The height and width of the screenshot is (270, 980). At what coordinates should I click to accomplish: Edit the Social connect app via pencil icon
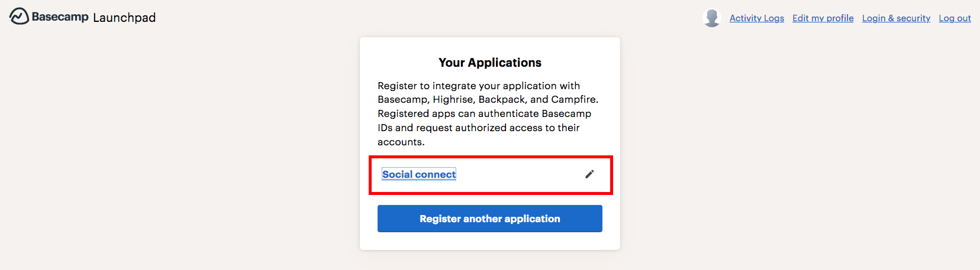click(589, 174)
